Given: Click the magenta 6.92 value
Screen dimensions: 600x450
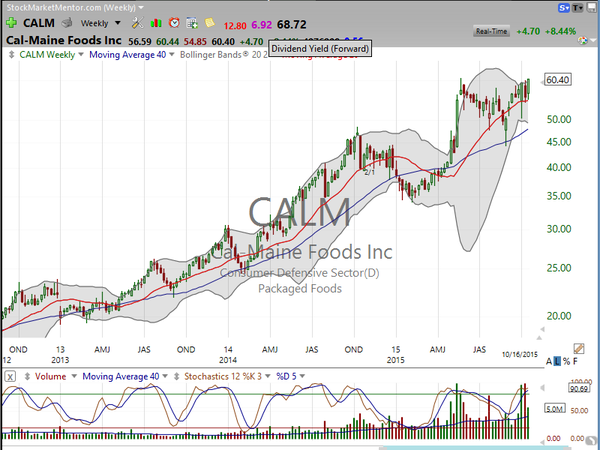Looking at the screenshot, I should tap(261, 25).
